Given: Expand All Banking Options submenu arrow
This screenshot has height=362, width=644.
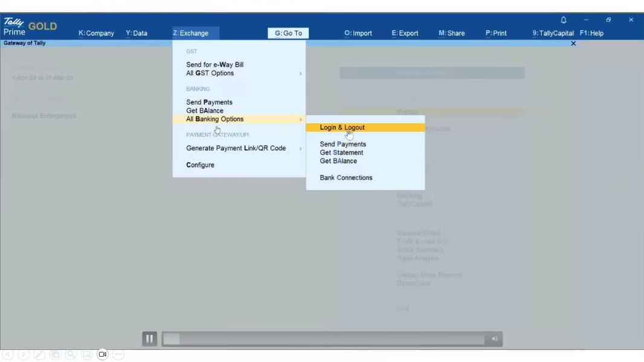Looking at the screenshot, I should pyautogui.click(x=300, y=119).
